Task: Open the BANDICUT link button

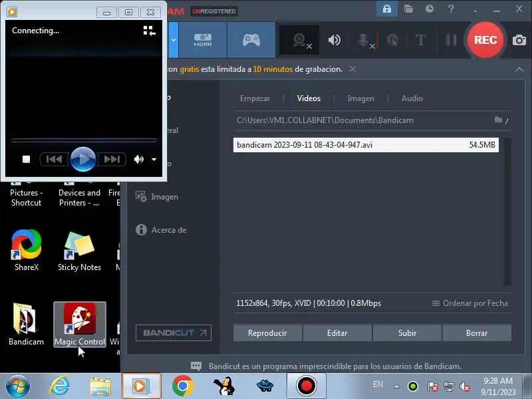Action: pyautogui.click(x=174, y=333)
